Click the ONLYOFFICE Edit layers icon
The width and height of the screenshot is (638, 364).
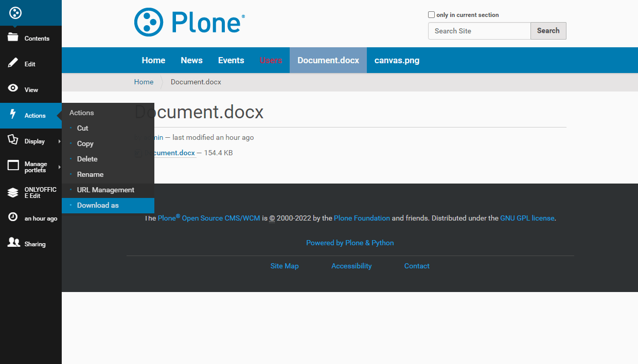point(13,192)
